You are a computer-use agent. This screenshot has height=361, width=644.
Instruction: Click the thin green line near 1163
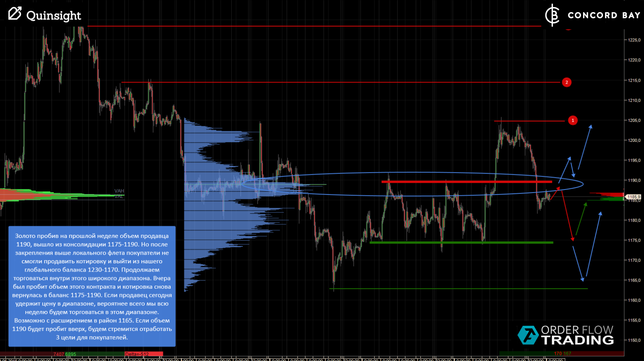coord(458,289)
